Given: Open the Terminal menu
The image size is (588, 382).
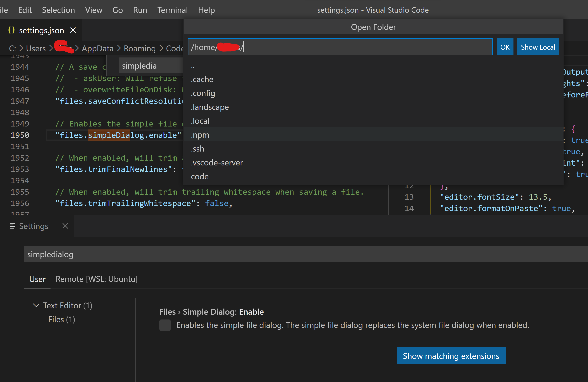Looking at the screenshot, I should pyautogui.click(x=172, y=10).
